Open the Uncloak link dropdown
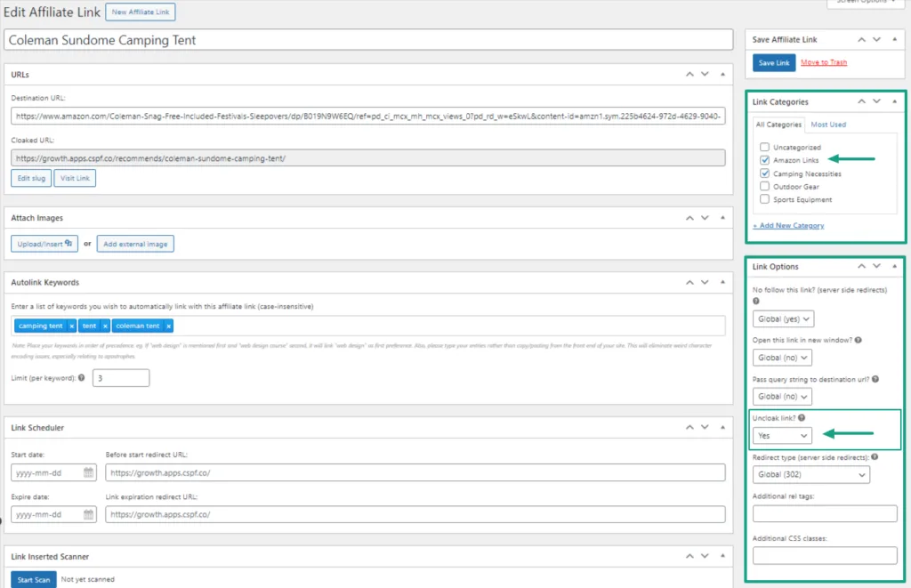The height and width of the screenshot is (588, 911). [x=782, y=436]
